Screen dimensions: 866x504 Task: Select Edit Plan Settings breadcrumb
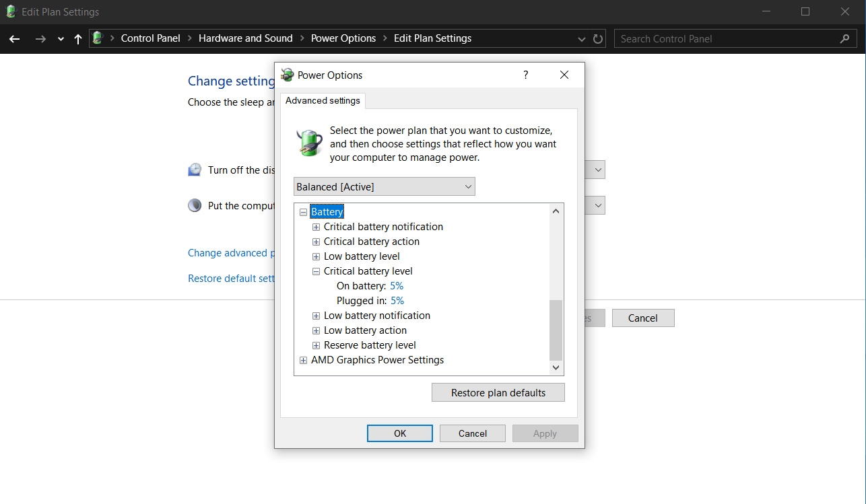pos(432,38)
